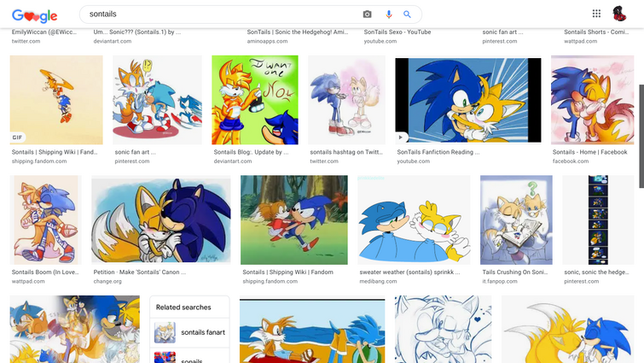Click the 'Tails Crushing On Soni...' caption
This screenshot has width=644, height=363.
pos(515,272)
